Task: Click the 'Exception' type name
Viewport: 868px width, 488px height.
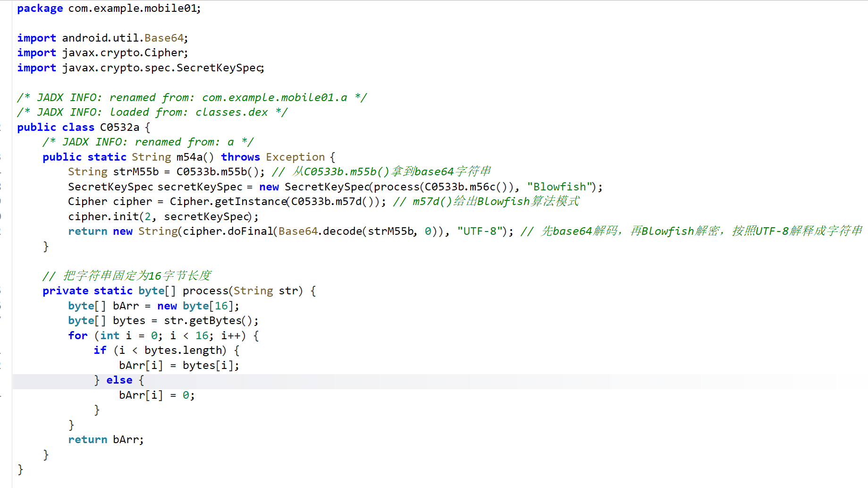Action: (295, 157)
